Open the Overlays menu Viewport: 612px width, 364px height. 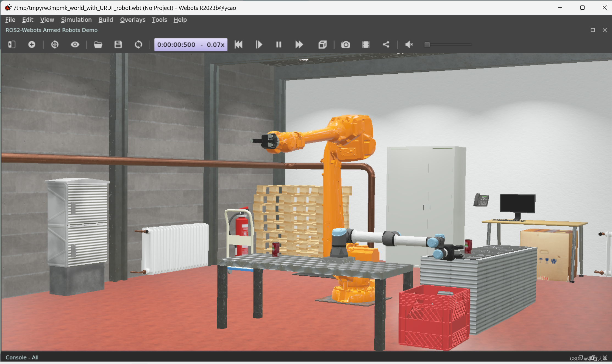(133, 20)
